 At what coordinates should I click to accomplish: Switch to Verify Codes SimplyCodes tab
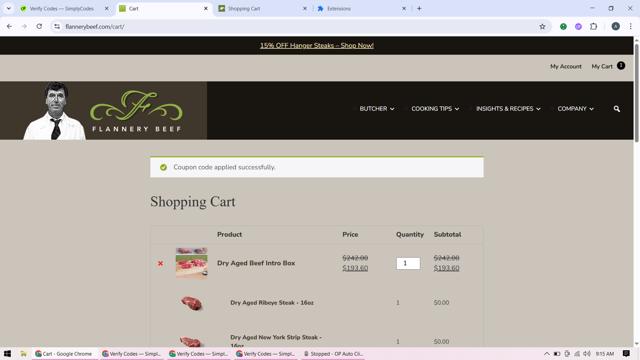61,8
